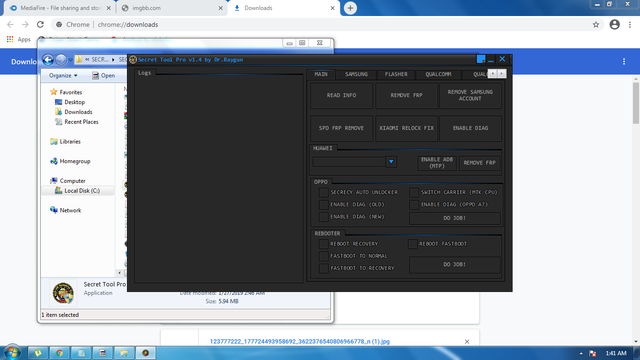
Task: Click XIAOMI RELOCK FIX button
Action: (406, 128)
